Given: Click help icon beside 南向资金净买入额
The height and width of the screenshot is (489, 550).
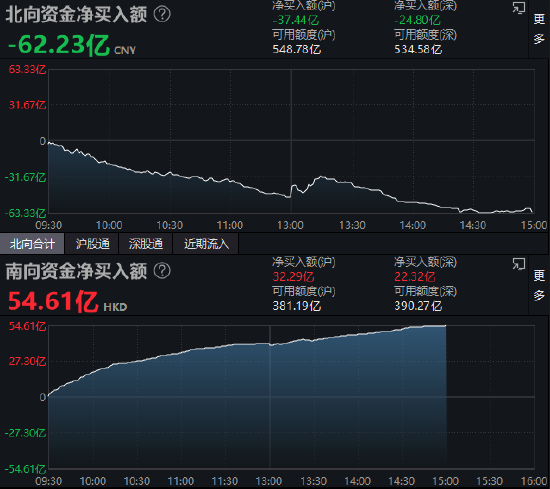Looking at the screenshot, I should coord(162,271).
